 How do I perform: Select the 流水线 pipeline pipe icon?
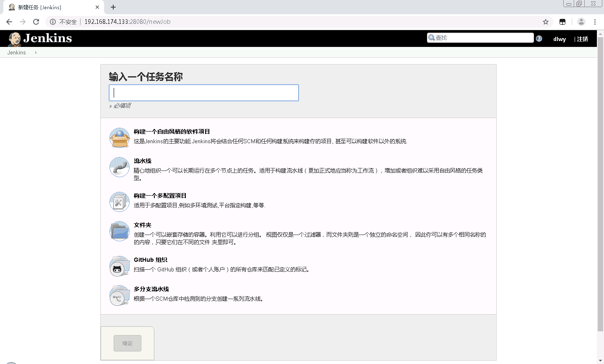click(120, 167)
